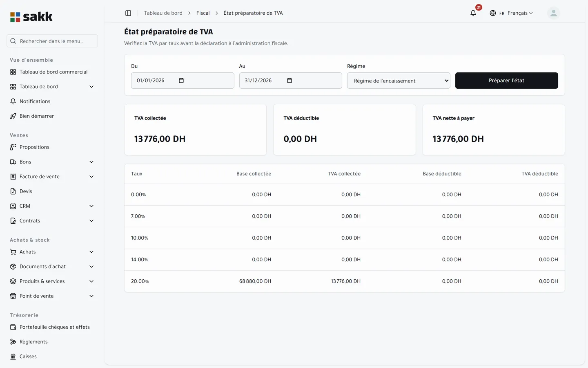Open calendar picker for Au date

(290, 81)
